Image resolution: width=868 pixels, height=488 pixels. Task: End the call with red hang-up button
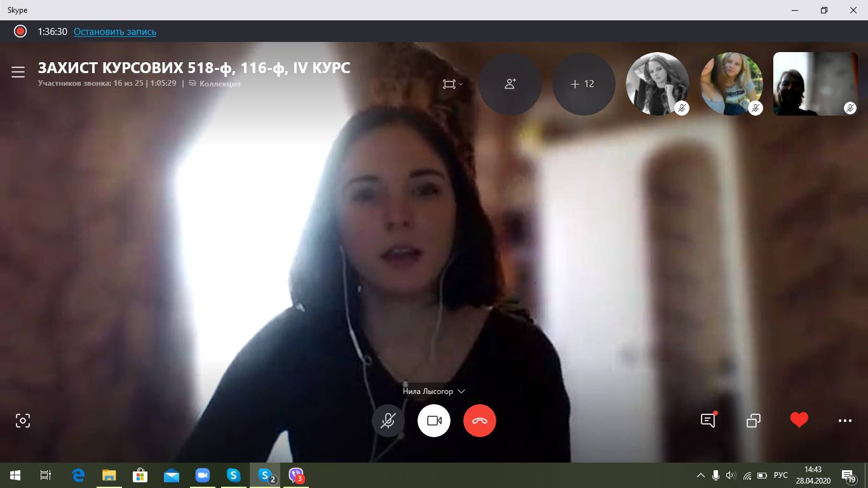click(480, 421)
